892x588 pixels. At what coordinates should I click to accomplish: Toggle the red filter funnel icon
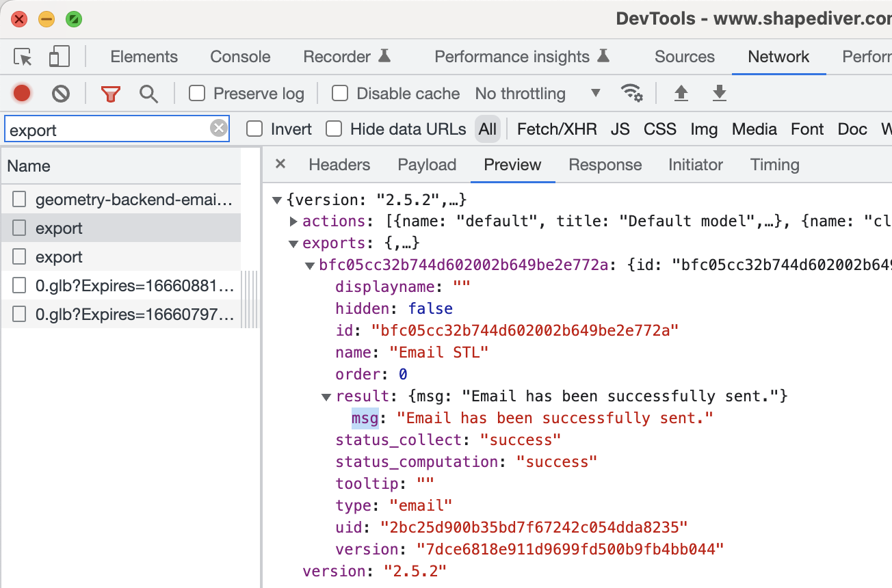click(x=110, y=94)
